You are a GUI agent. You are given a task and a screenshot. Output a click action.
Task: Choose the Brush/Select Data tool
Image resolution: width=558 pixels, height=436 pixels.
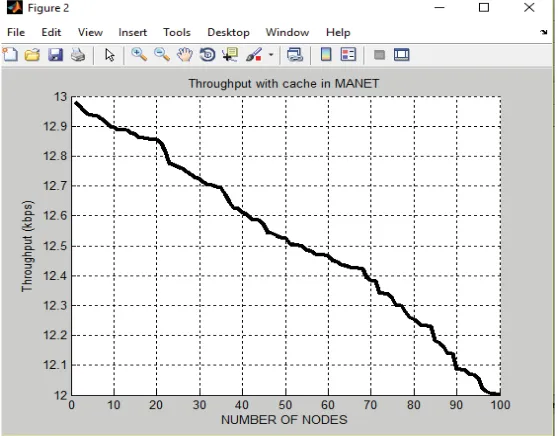pyautogui.click(x=254, y=55)
